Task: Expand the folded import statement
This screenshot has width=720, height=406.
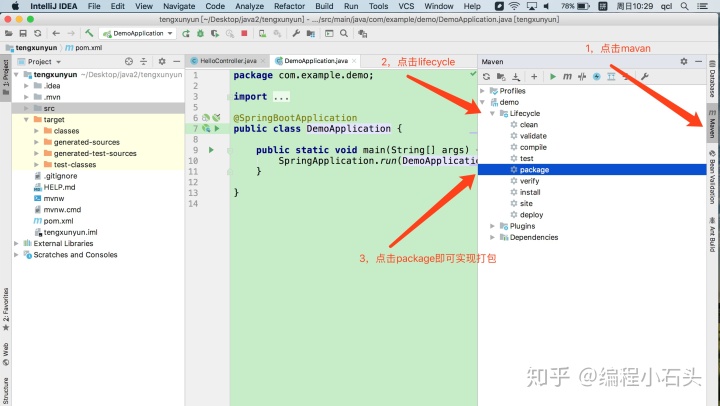Action: tap(281, 96)
